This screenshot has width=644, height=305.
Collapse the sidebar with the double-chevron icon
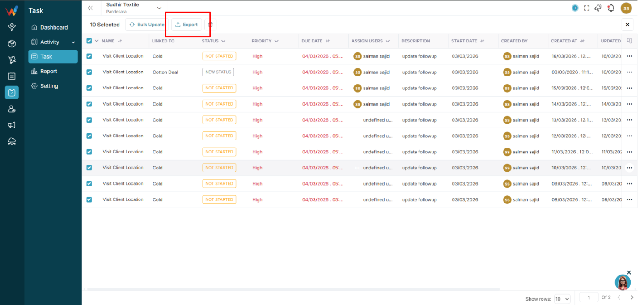point(90,8)
